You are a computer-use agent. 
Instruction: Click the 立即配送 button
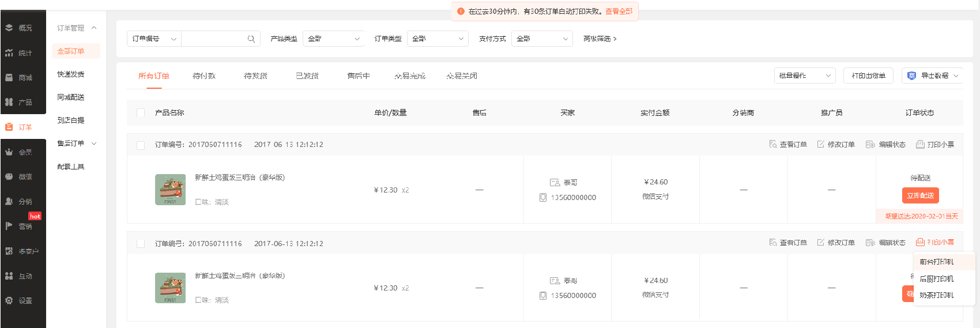click(x=920, y=195)
